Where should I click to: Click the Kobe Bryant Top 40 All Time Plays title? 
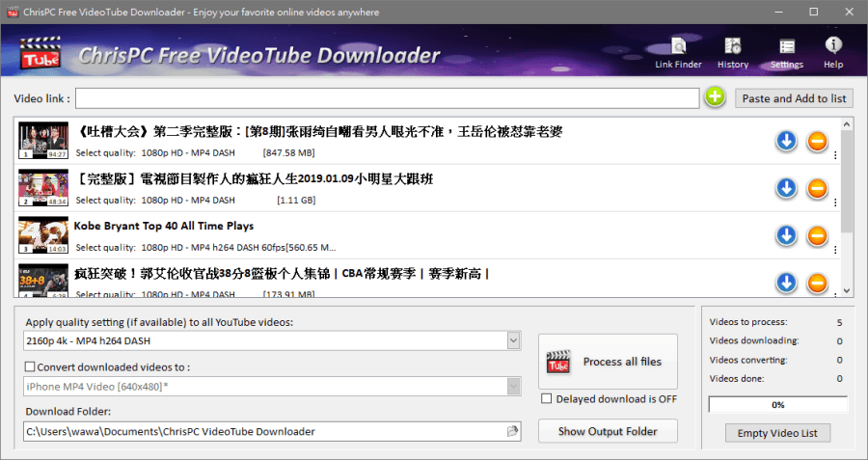coord(164,226)
